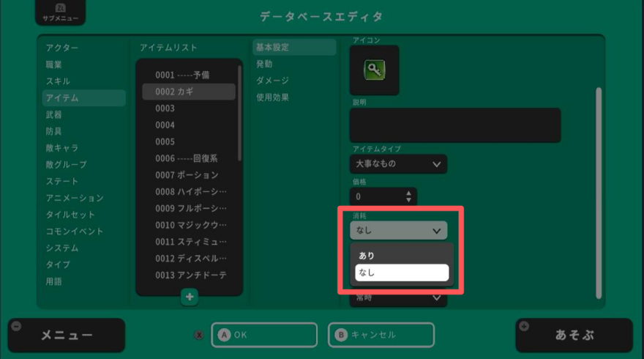Screen dimensions: 644x359
Task: Select the 基本設定 tab
Action: 294,48
